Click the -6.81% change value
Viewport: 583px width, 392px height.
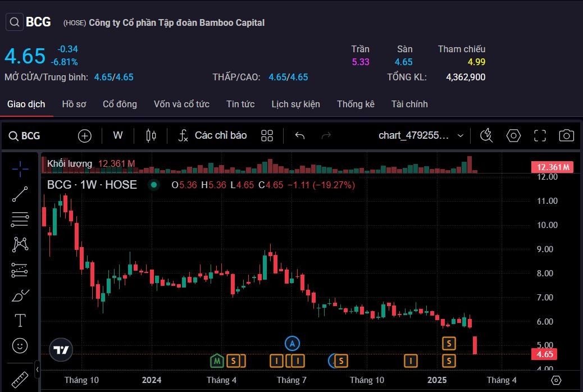[x=64, y=62]
